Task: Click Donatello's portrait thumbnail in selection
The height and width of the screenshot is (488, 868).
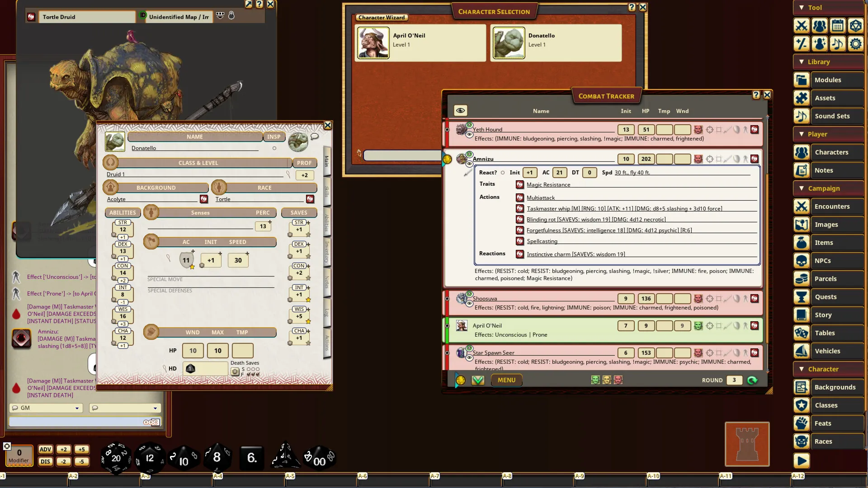Action: click(509, 43)
